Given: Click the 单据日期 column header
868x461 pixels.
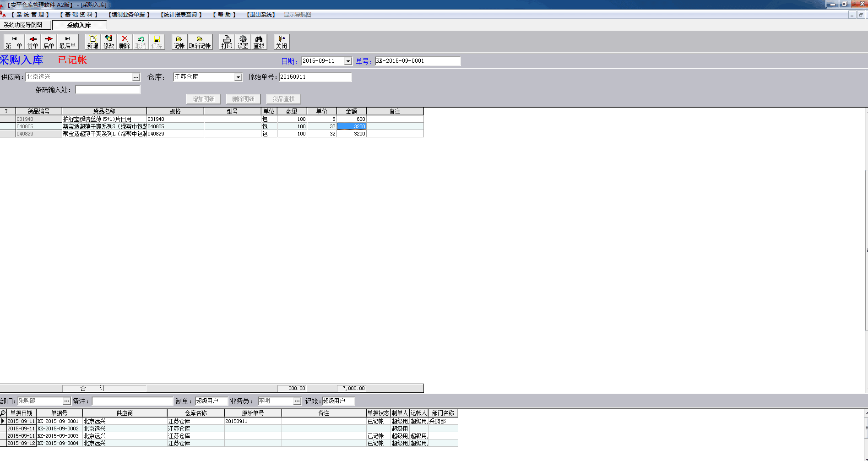Looking at the screenshot, I should tap(22, 413).
